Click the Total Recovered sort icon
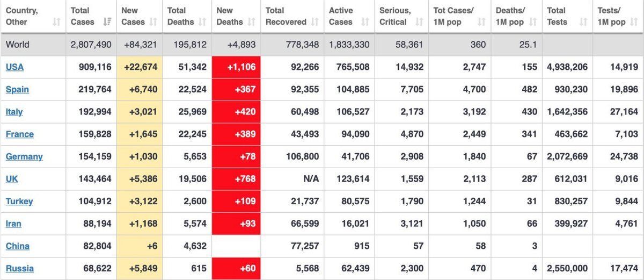 316,22
